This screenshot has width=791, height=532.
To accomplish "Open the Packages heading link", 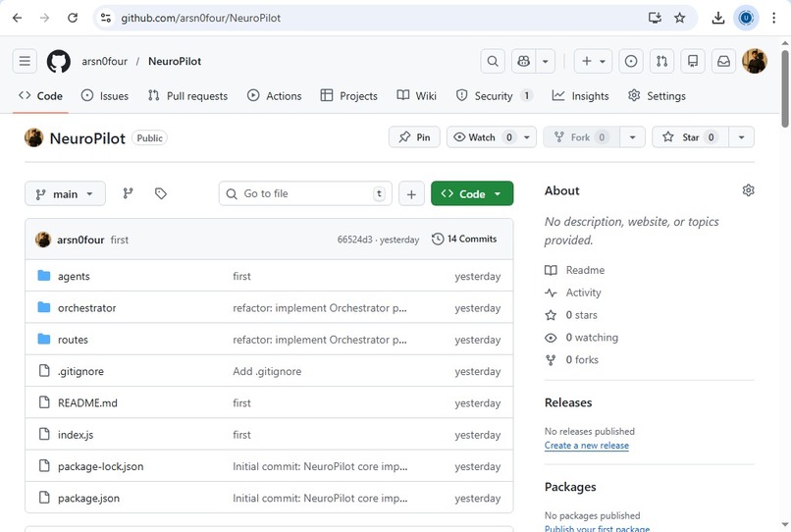I will pyautogui.click(x=570, y=487).
